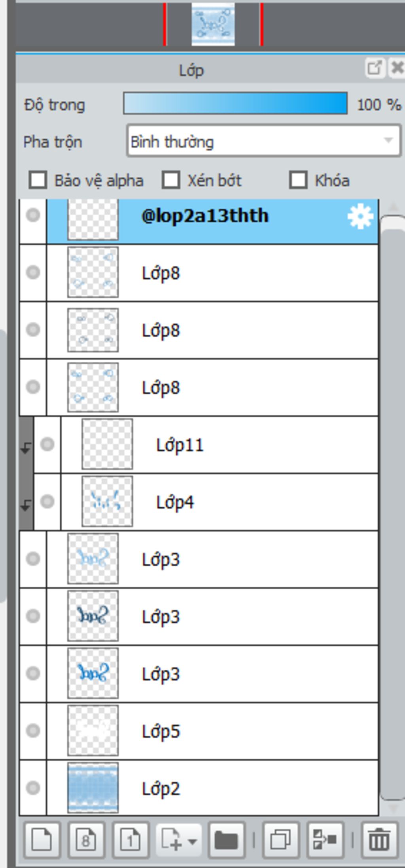Enable the Xén bớt checkbox
This screenshot has height=868, width=405.
(x=171, y=180)
